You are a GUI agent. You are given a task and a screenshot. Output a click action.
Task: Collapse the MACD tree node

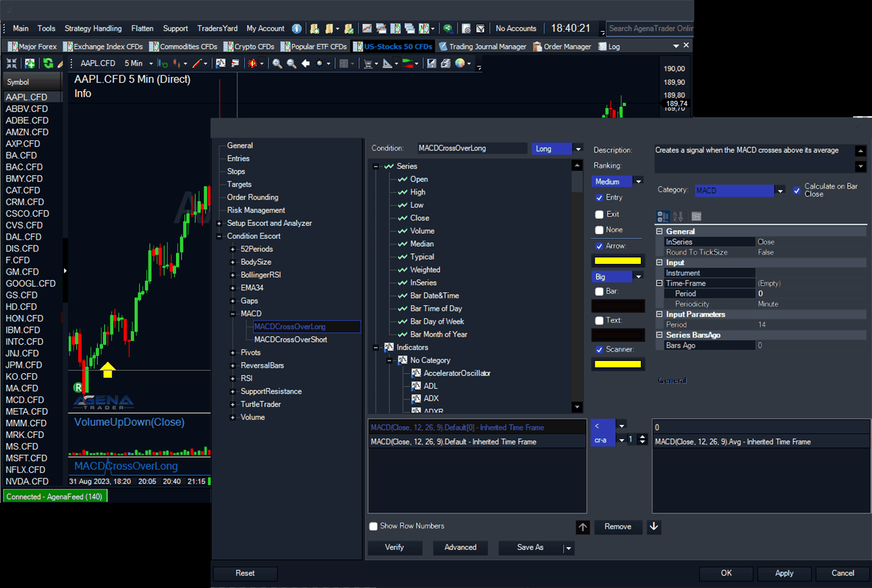click(232, 314)
